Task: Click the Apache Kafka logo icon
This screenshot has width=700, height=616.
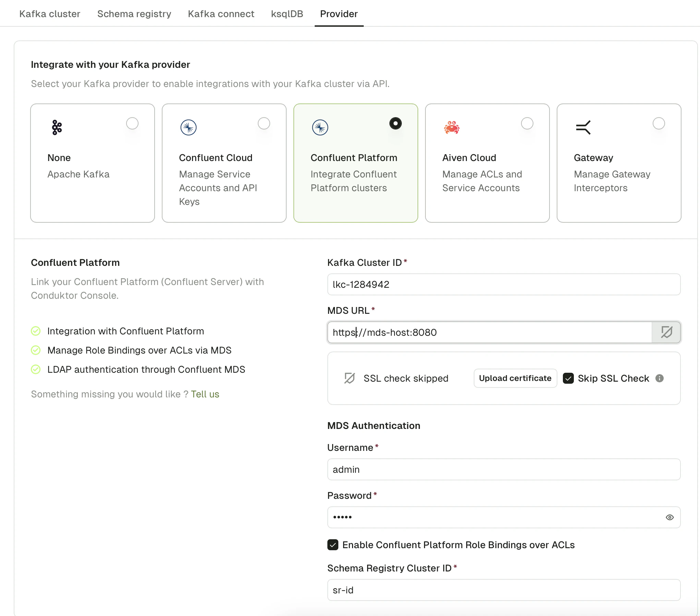Action: pos(57,127)
